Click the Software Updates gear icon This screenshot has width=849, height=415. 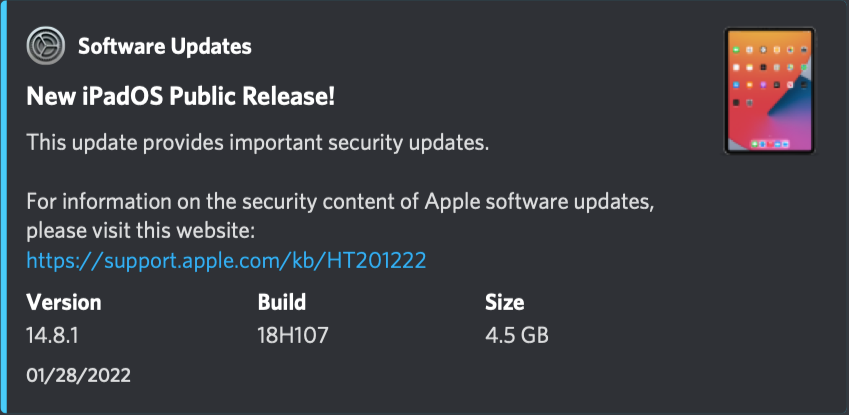(45, 46)
